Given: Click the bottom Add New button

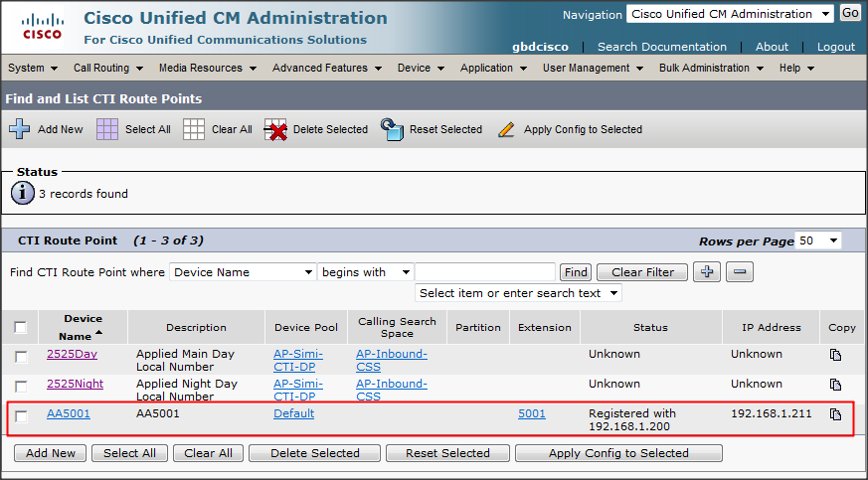Looking at the screenshot, I should 51,453.
